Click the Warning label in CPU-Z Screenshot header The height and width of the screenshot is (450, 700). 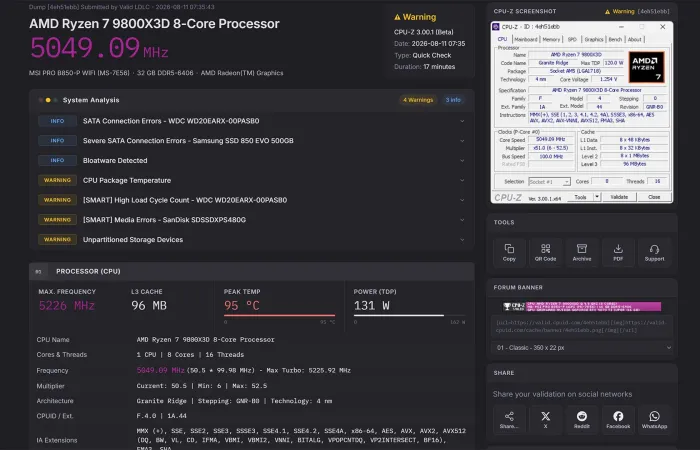pos(623,12)
